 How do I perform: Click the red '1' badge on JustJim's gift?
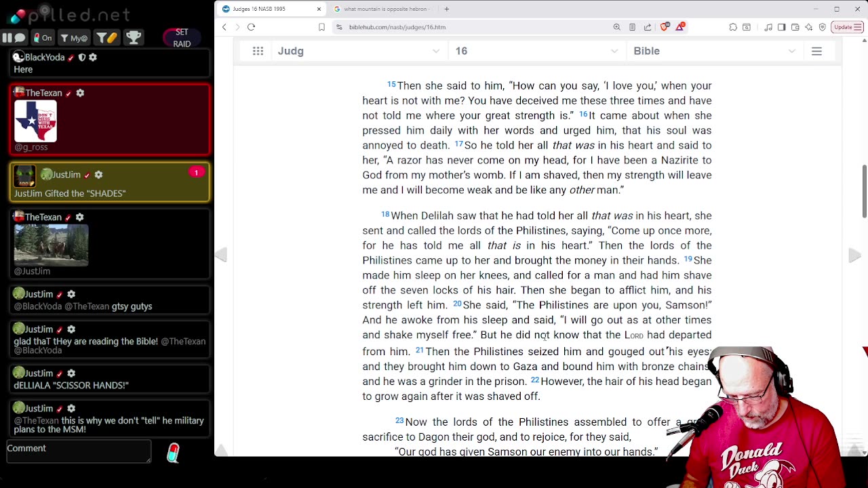[196, 172]
